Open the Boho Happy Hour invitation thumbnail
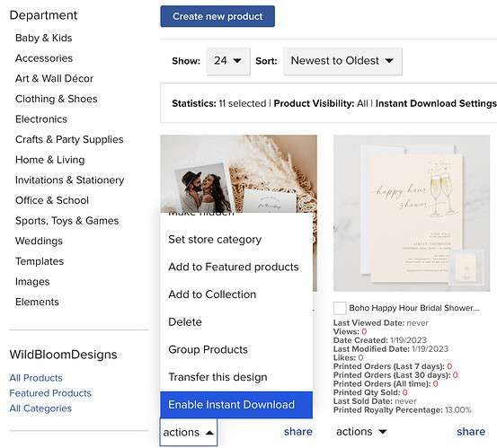Viewport: 497px width, 448px height. click(412, 213)
